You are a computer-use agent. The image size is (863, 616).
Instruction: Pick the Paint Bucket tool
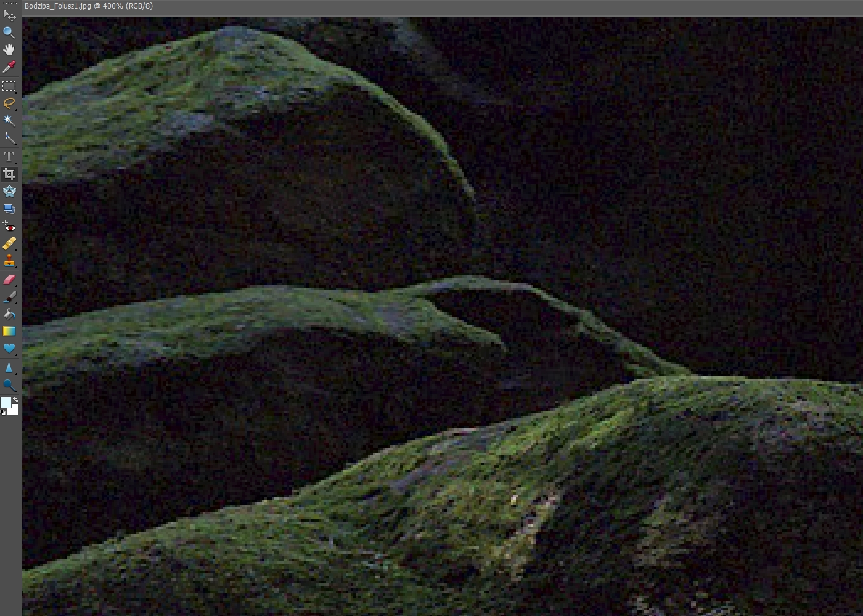(9, 315)
